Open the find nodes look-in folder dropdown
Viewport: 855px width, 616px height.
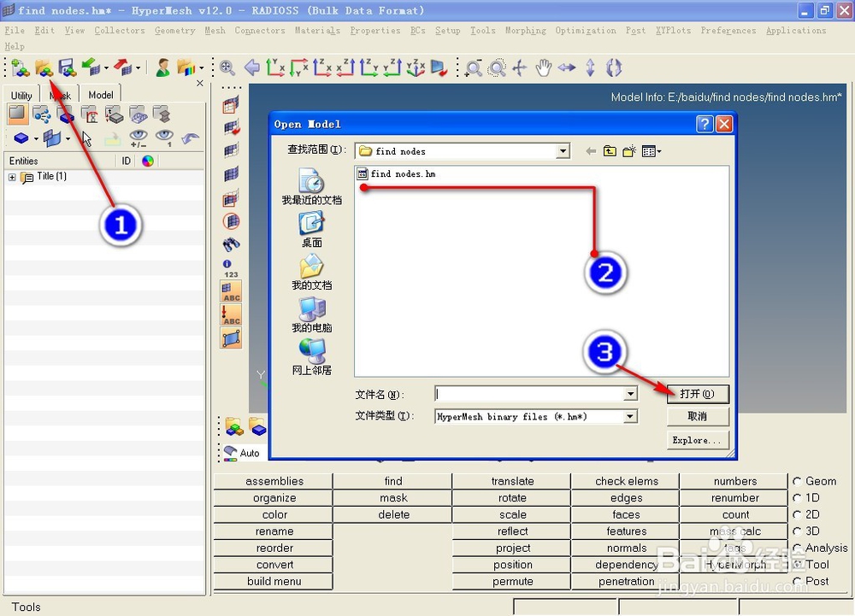(x=563, y=151)
